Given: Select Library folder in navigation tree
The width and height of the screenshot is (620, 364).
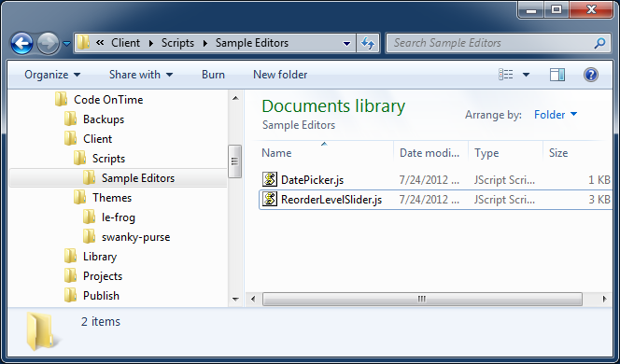Looking at the screenshot, I should [100, 257].
